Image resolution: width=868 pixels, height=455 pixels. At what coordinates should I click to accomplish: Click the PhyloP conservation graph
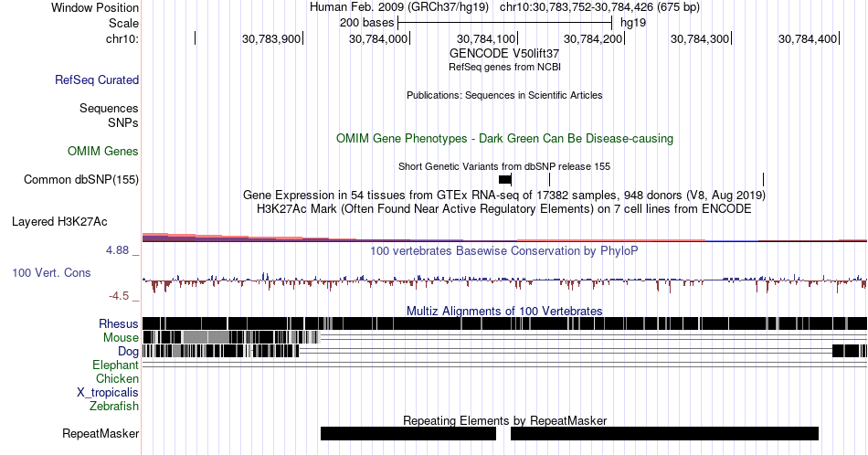(x=504, y=281)
